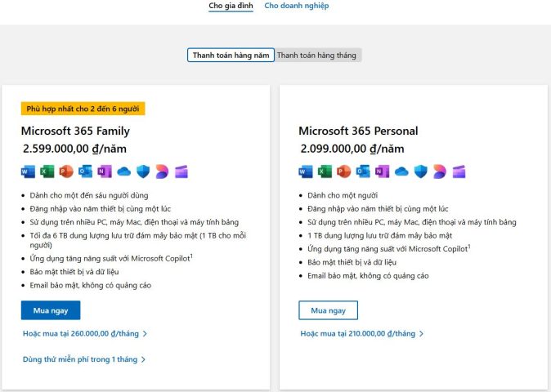Open Personal monthly purchase link at 210.000 ₫
The width and height of the screenshot is (551, 392).
click(x=362, y=333)
